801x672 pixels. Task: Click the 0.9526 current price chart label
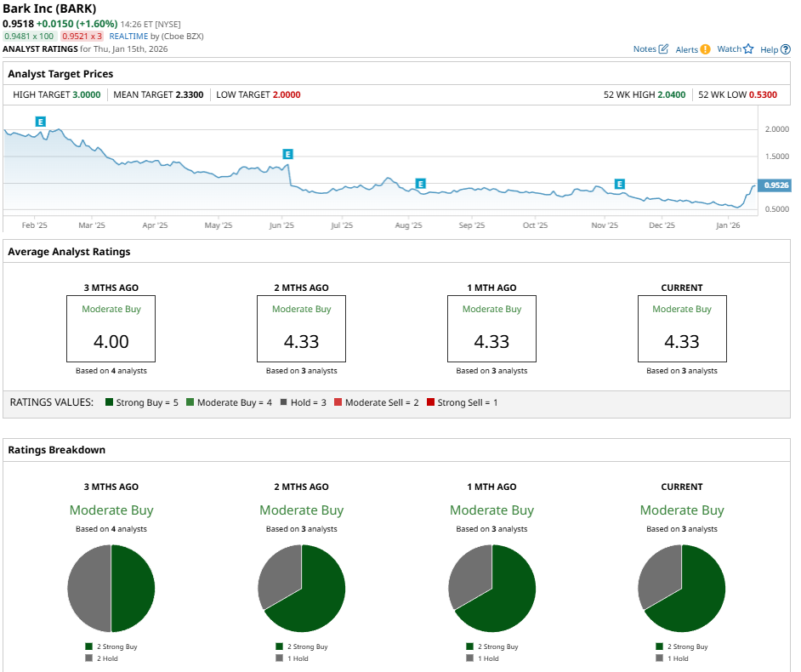click(775, 185)
